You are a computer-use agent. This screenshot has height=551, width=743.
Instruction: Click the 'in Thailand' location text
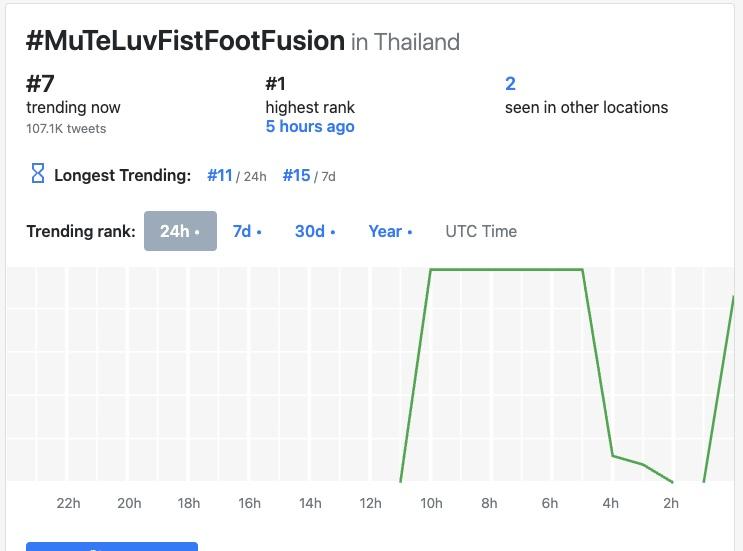pyautogui.click(x=405, y=43)
